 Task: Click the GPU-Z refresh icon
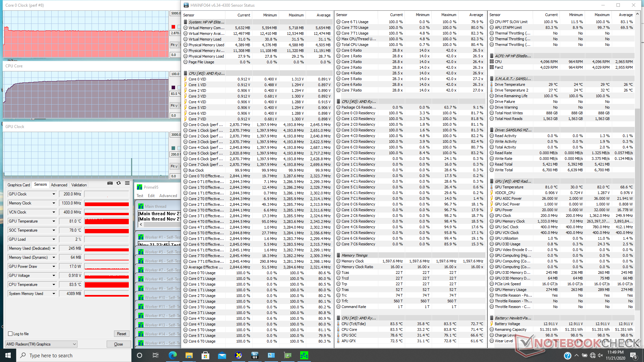118,183
